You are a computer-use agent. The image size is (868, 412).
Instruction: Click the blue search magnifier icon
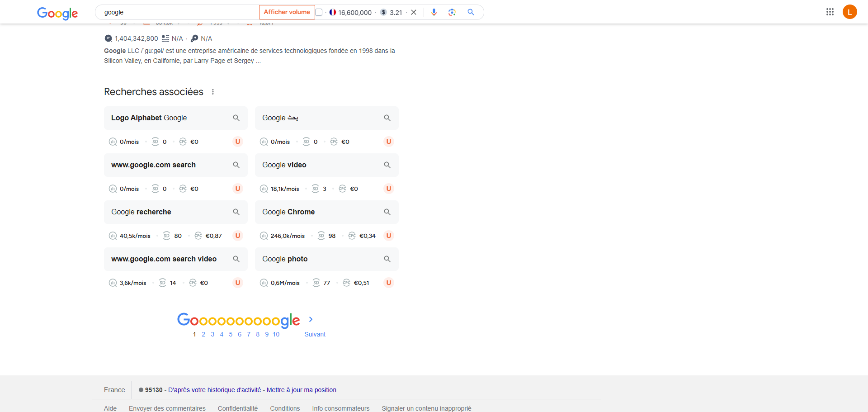click(x=471, y=12)
